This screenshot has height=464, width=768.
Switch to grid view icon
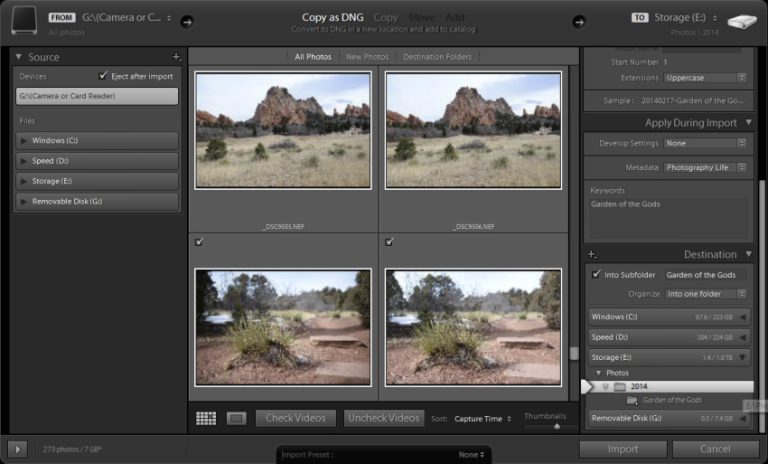206,418
